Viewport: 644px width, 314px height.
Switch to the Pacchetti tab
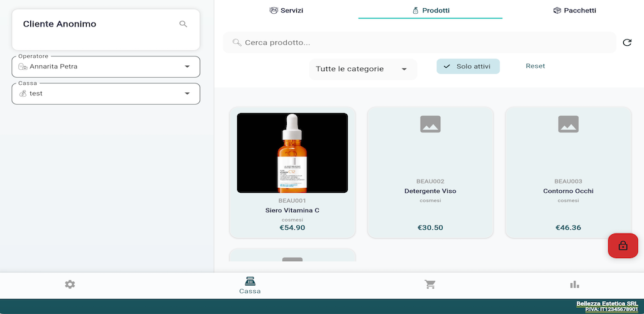pyautogui.click(x=574, y=10)
